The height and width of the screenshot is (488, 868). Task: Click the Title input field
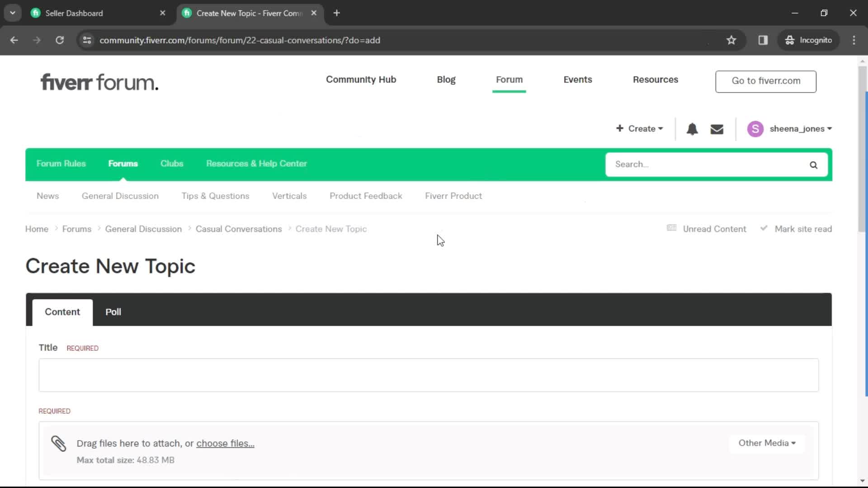pyautogui.click(x=427, y=374)
